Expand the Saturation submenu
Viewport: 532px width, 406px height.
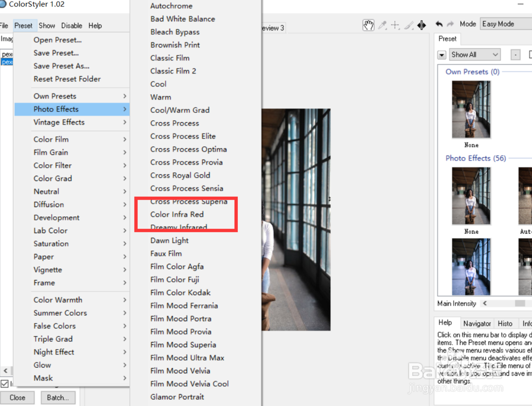pos(72,244)
